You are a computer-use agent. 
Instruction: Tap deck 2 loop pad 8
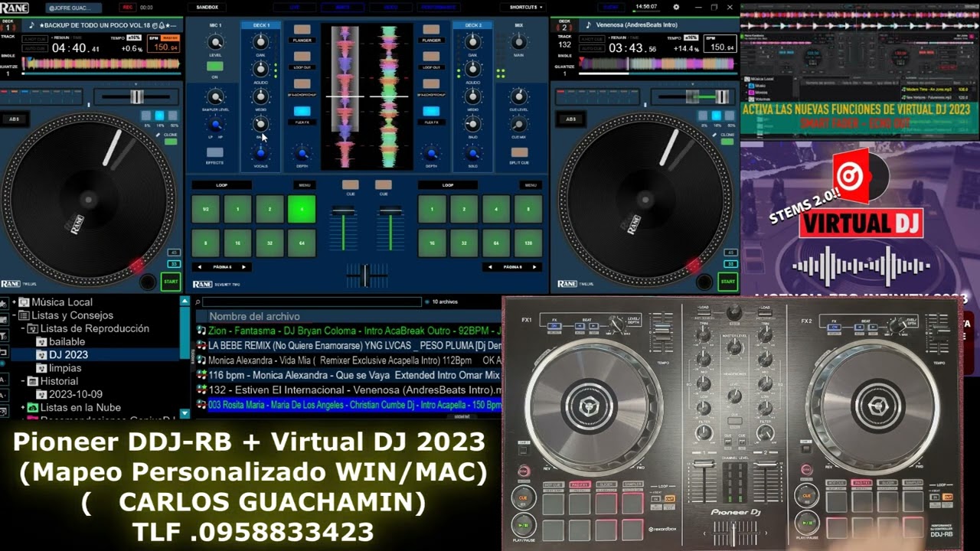pos(528,209)
